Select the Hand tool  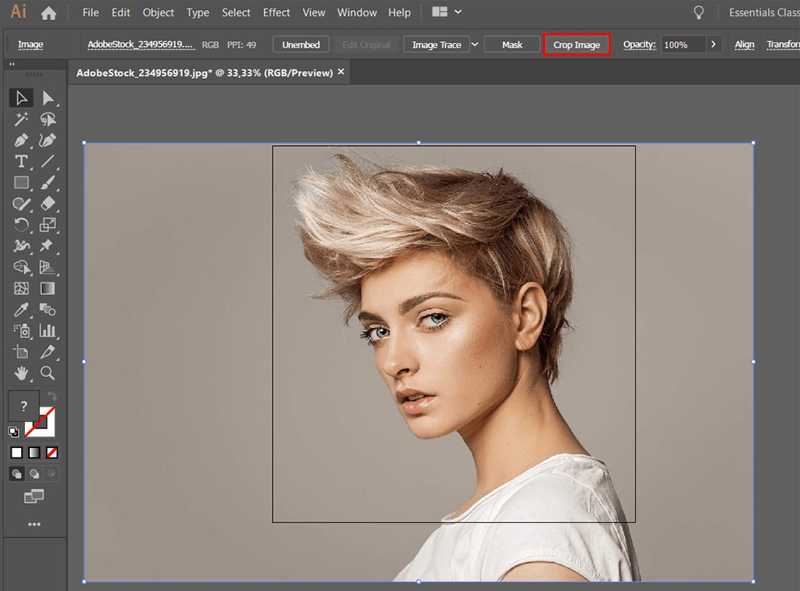pos(22,374)
